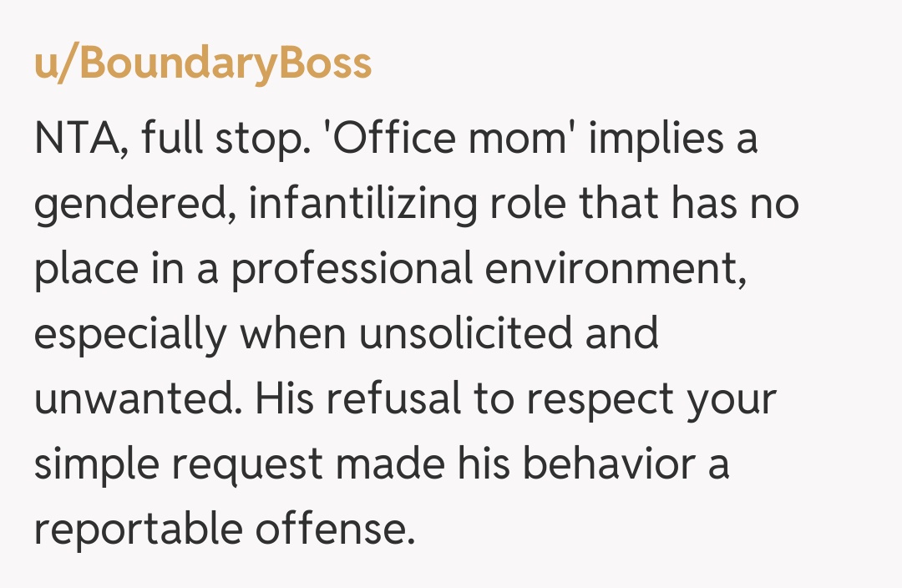
Task: Click the word 'unsolicited' in the comment
Action: (467, 334)
